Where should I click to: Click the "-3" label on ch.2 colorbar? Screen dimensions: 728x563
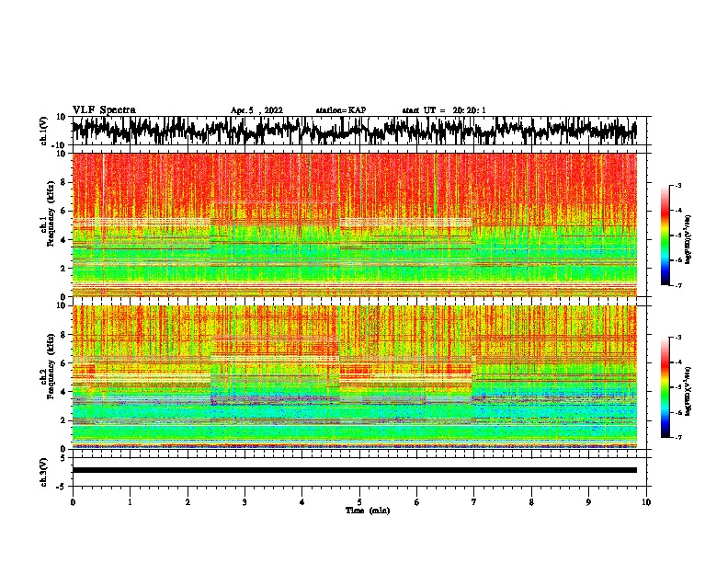tap(678, 338)
